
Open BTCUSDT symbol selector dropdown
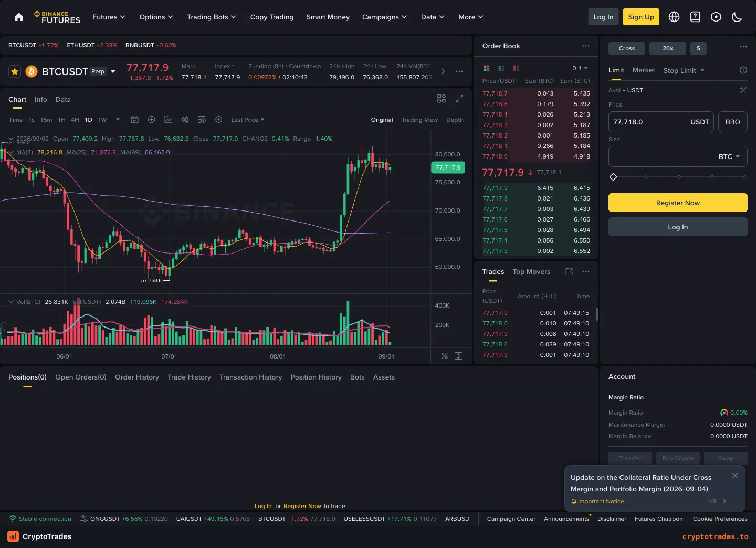pyautogui.click(x=113, y=71)
